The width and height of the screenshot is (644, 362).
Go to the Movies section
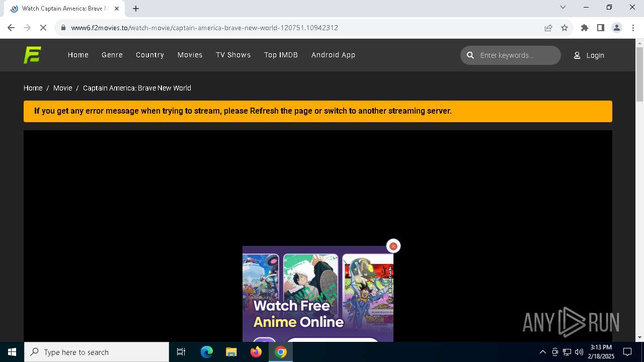190,55
